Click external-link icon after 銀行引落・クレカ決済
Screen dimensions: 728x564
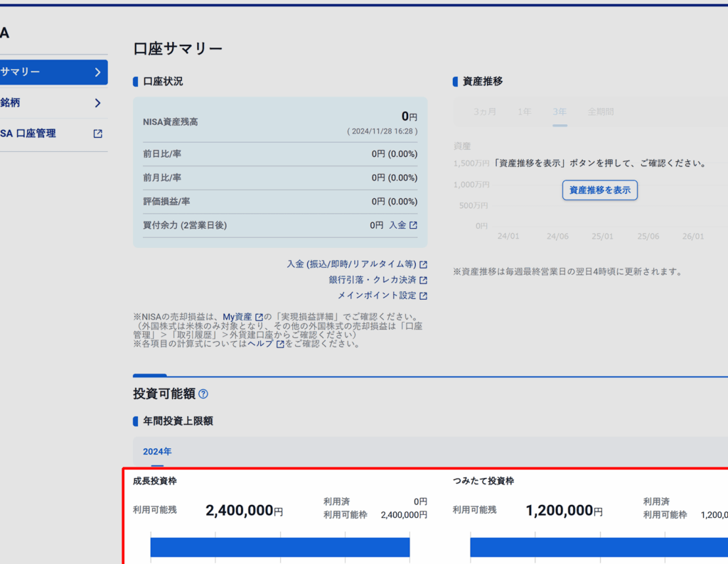point(424,280)
